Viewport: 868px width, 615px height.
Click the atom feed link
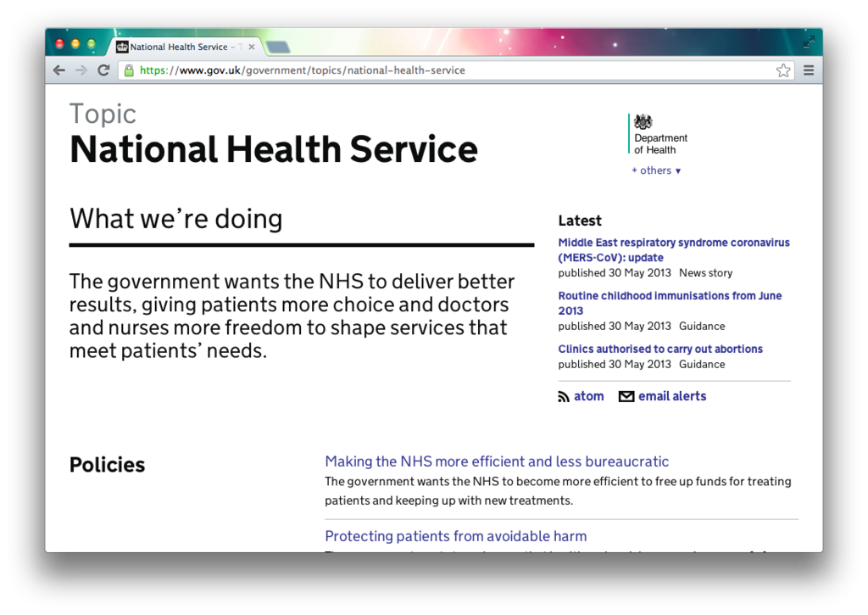point(588,397)
